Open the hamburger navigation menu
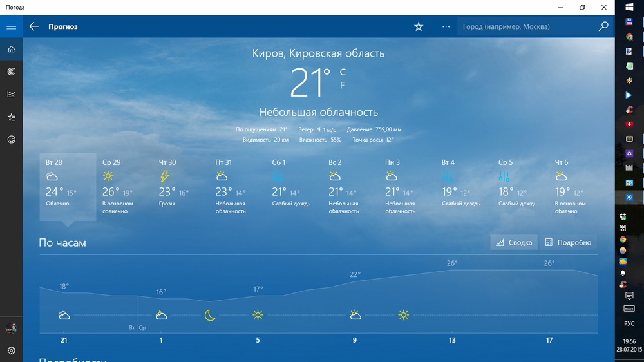This screenshot has height=362, width=644. 11,26
